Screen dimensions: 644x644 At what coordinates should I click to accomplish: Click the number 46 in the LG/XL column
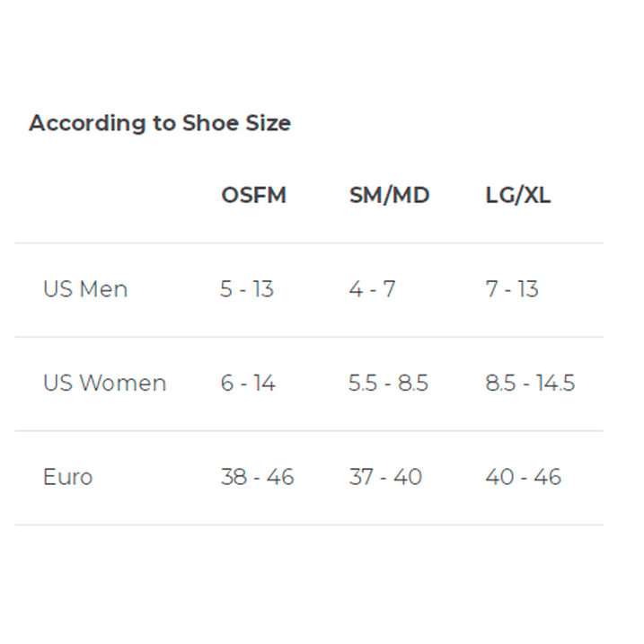547,477
